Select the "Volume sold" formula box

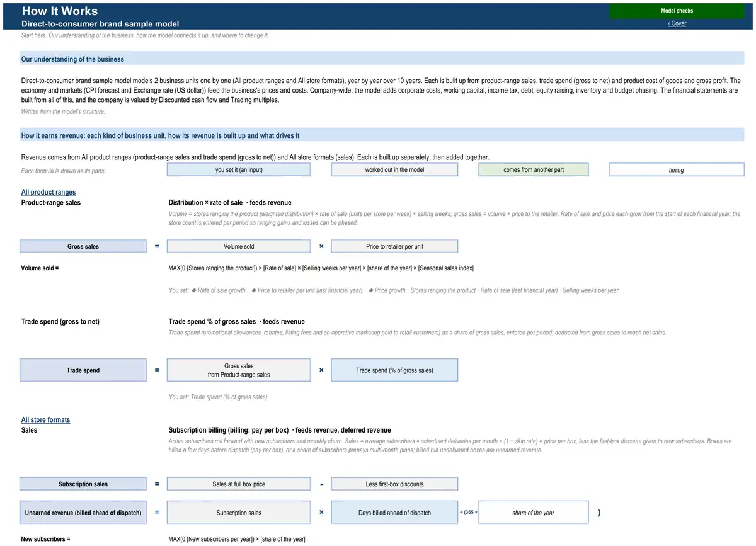point(239,246)
